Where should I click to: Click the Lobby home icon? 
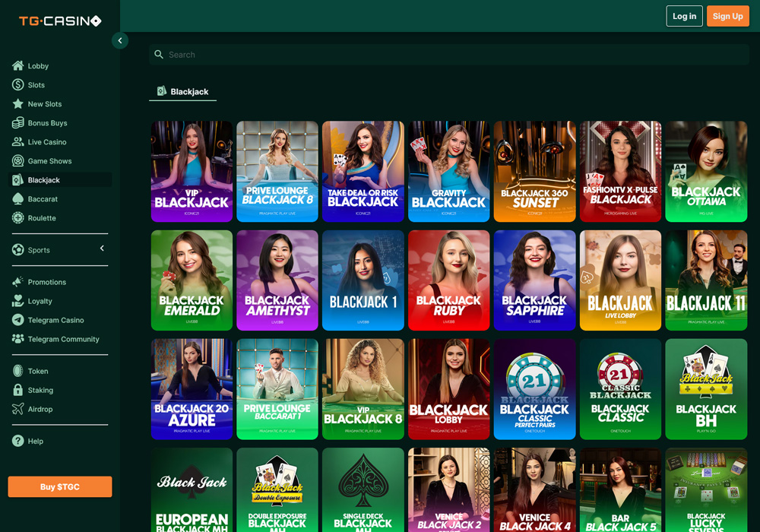click(18, 66)
